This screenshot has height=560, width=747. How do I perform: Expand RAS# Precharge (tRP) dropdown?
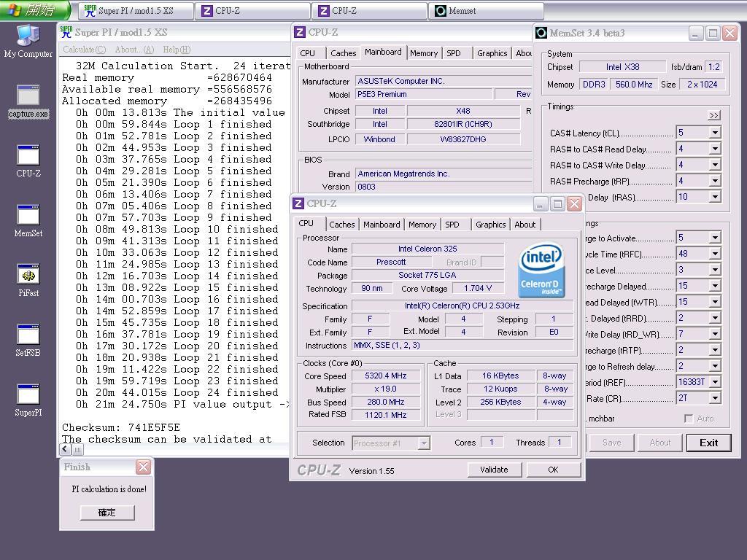715,181
